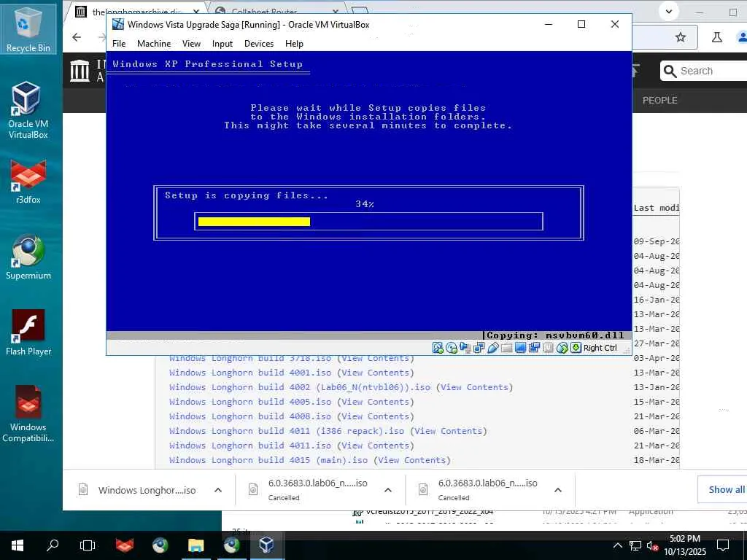The width and height of the screenshot is (747, 560).
Task: Select the Supermium desktop shortcut
Action: (x=28, y=257)
